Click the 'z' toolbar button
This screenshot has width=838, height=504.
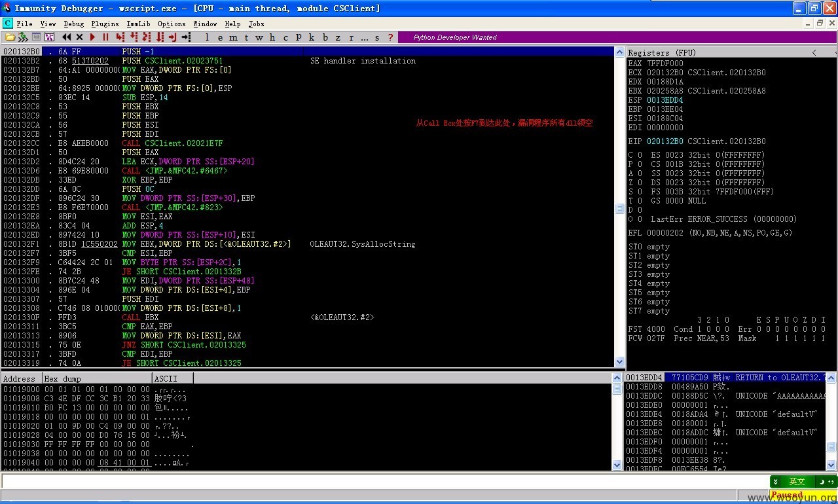click(x=338, y=37)
